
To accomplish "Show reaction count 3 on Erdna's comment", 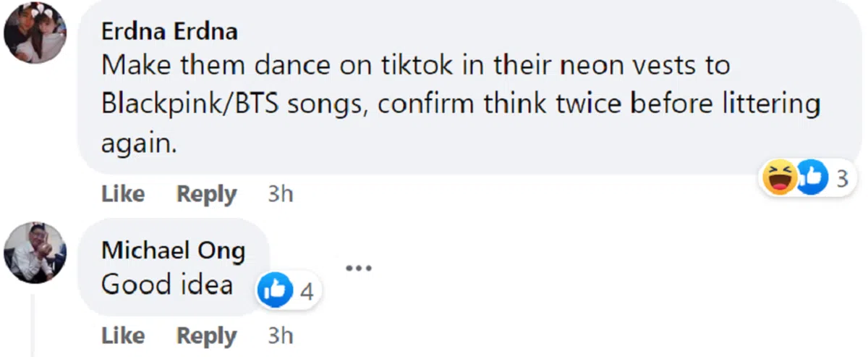I will tap(841, 178).
